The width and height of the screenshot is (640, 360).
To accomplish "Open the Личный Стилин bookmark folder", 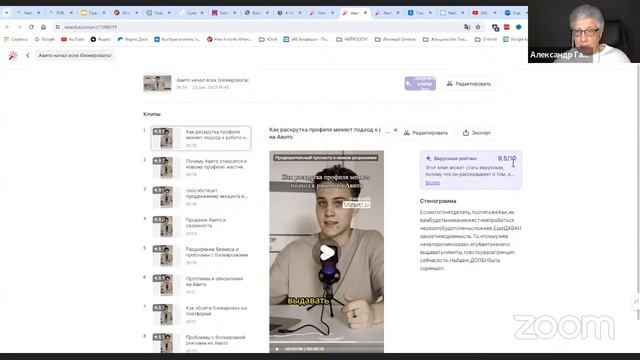I will pos(395,39).
